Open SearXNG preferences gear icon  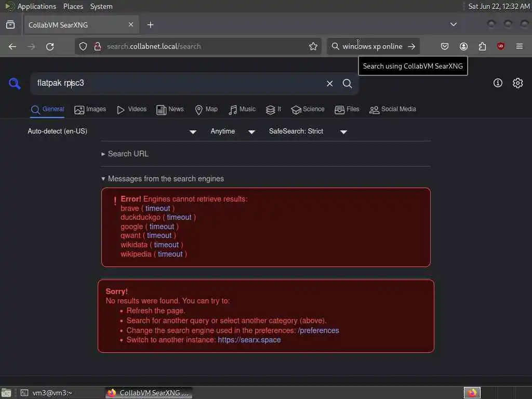518,83
